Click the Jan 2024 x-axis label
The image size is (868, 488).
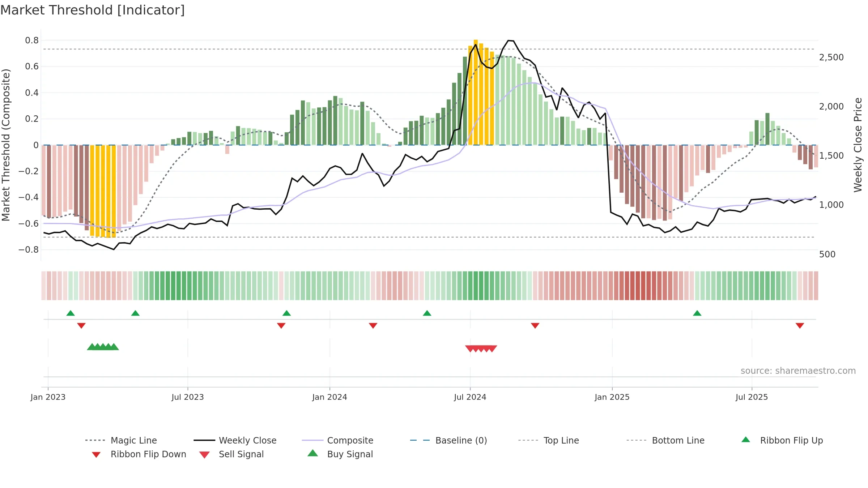(x=330, y=397)
